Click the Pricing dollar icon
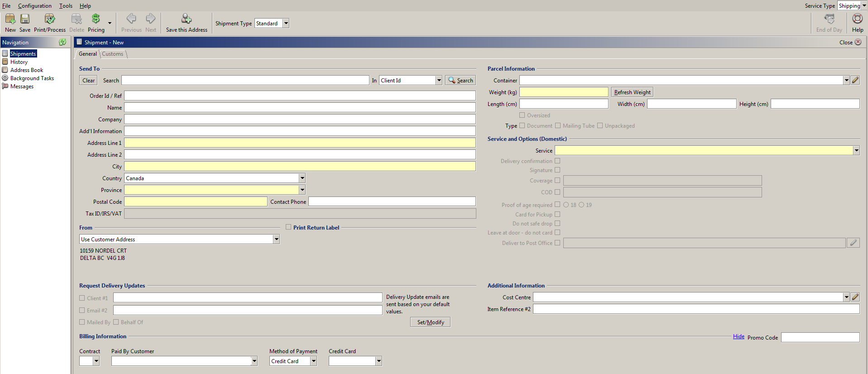 (96, 19)
